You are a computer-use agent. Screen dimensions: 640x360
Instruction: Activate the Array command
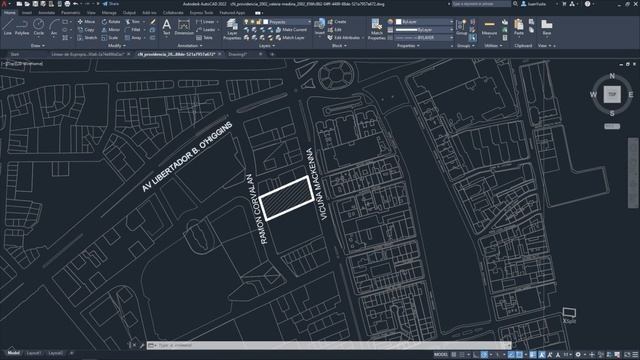point(133,38)
